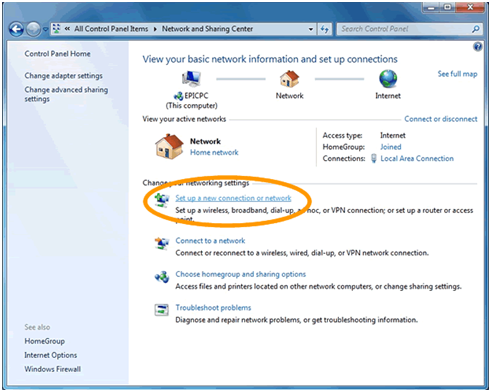Click the homegroup sharing options icon
Viewport: 491px width, 392px height.
(x=162, y=277)
